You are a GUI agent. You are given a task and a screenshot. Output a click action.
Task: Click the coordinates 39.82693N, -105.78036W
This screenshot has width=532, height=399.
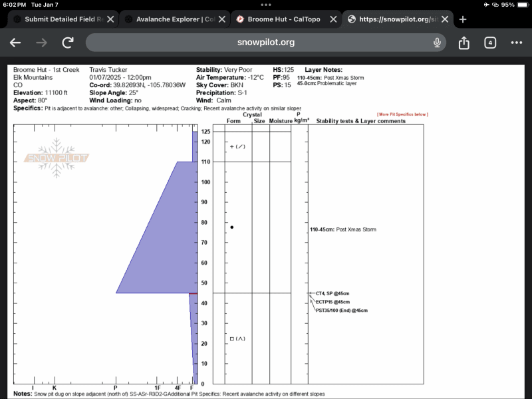pos(149,85)
